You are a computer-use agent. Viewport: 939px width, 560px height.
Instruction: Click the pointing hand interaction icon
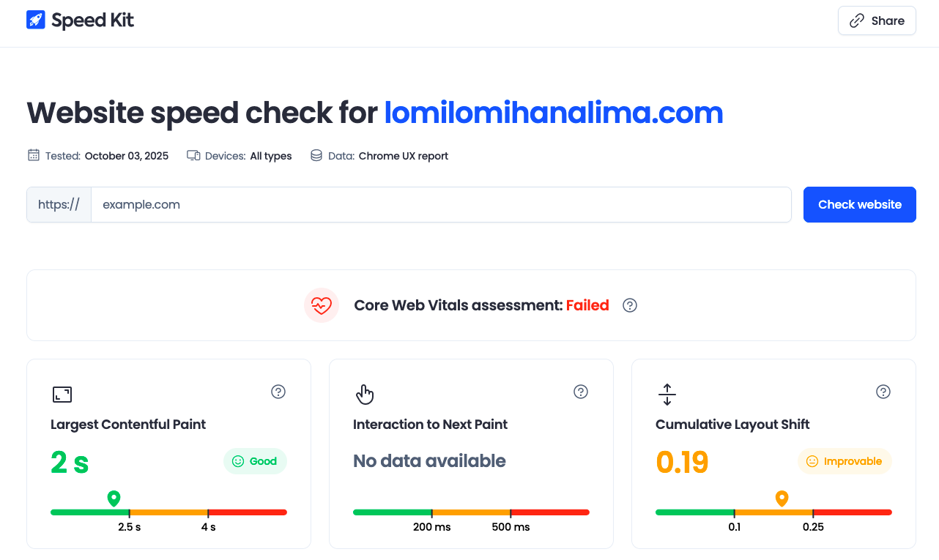click(x=365, y=395)
